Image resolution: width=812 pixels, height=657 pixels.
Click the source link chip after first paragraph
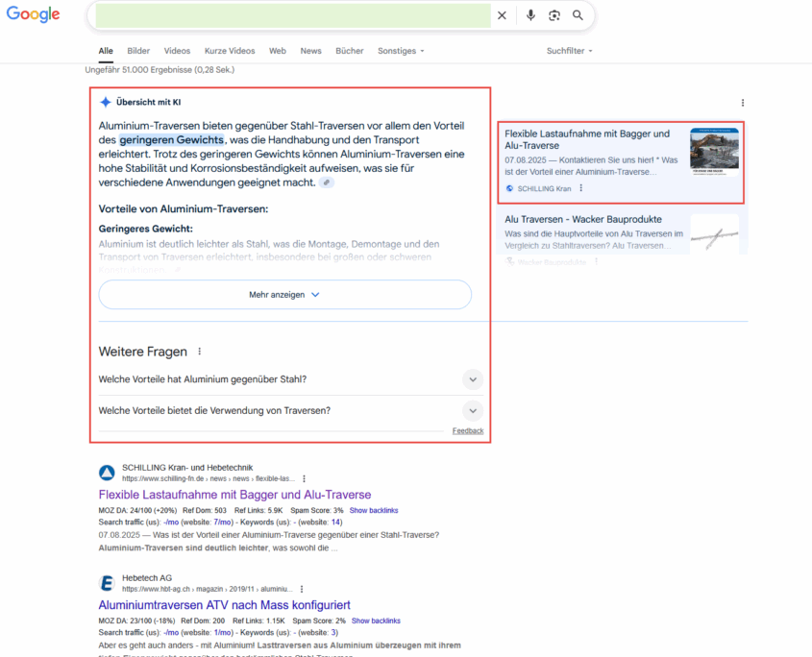pyautogui.click(x=327, y=182)
